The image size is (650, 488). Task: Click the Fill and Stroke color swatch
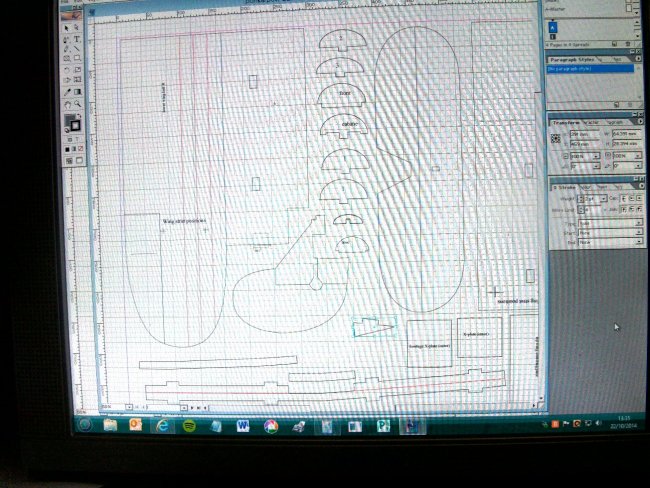click(x=71, y=122)
